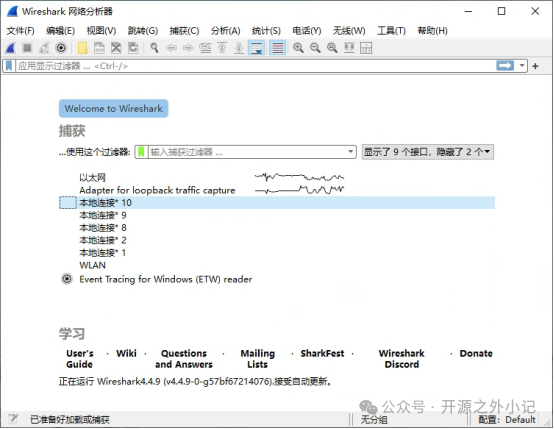
Task: Open the User's Guide link
Action: coord(80,359)
